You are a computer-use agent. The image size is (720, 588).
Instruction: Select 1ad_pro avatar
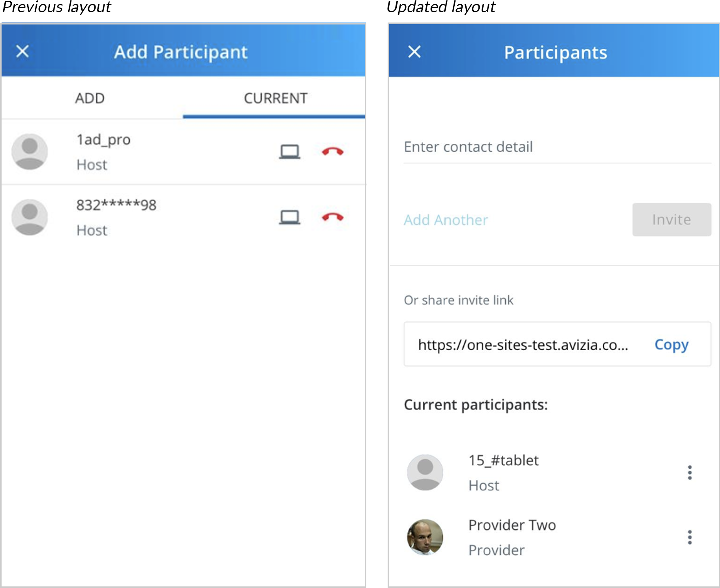coord(30,152)
